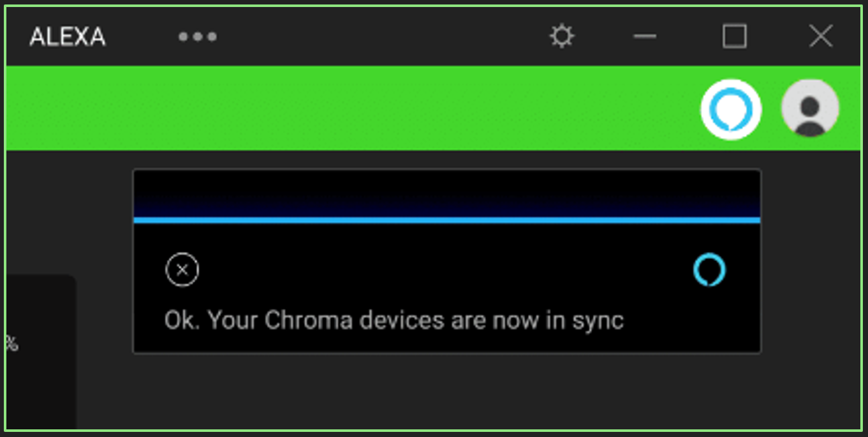Close the Alexa window
This screenshot has width=868, height=437.
click(x=820, y=36)
